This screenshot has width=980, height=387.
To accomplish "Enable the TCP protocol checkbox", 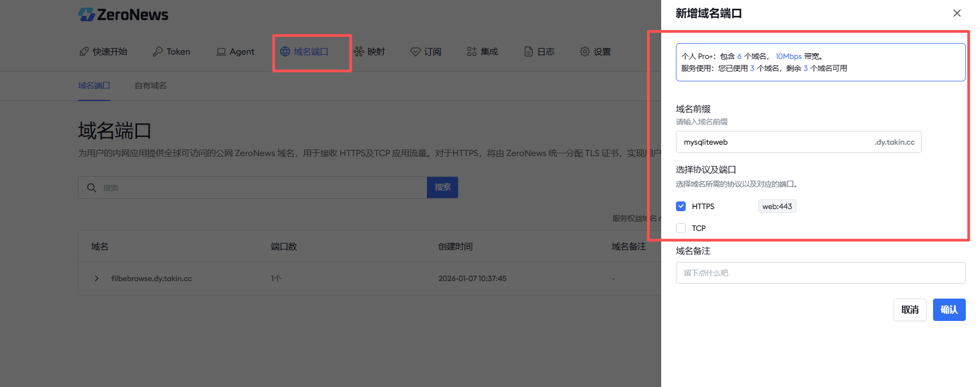I will point(681,228).
